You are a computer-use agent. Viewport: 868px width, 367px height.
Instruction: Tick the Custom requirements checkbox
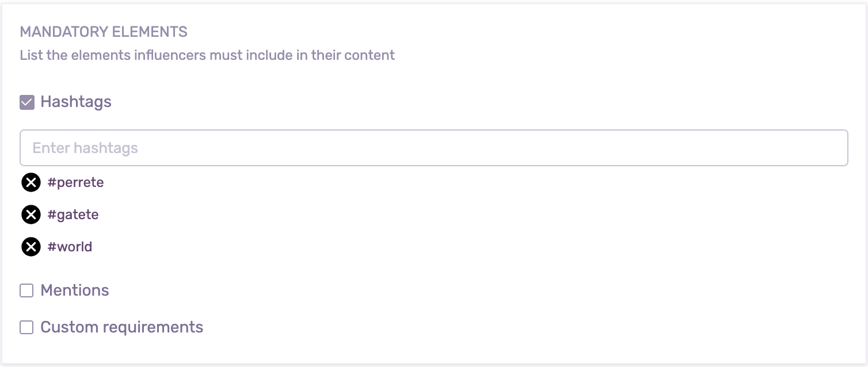click(26, 328)
